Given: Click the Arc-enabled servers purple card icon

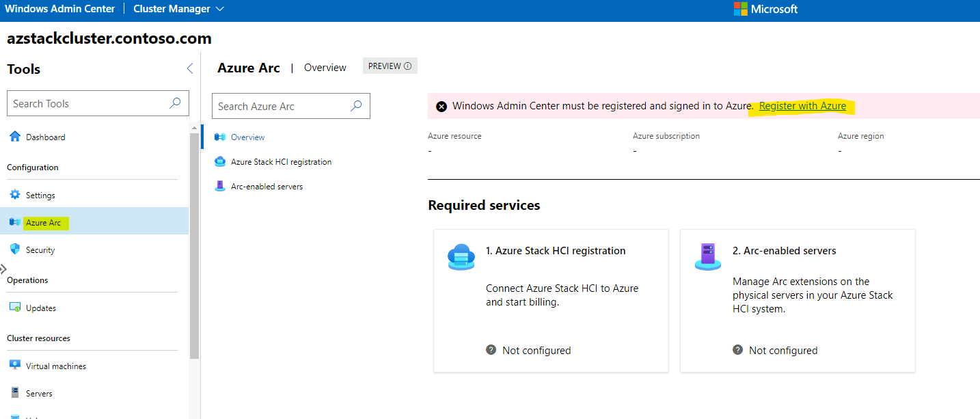Looking at the screenshot, I should click(x=707, y=256).
